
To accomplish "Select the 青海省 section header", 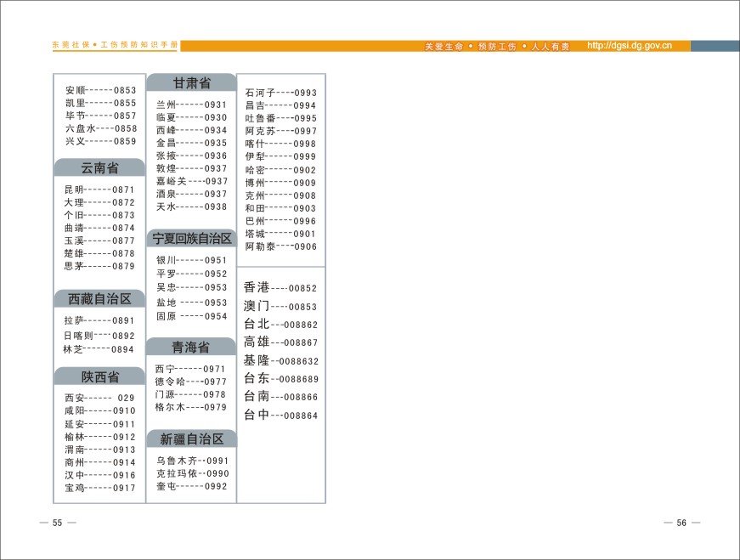I will pyautogui.click(x=191, y=347).
